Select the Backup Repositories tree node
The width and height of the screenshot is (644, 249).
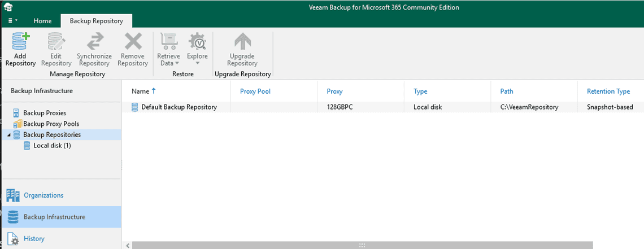click(52, 134)
